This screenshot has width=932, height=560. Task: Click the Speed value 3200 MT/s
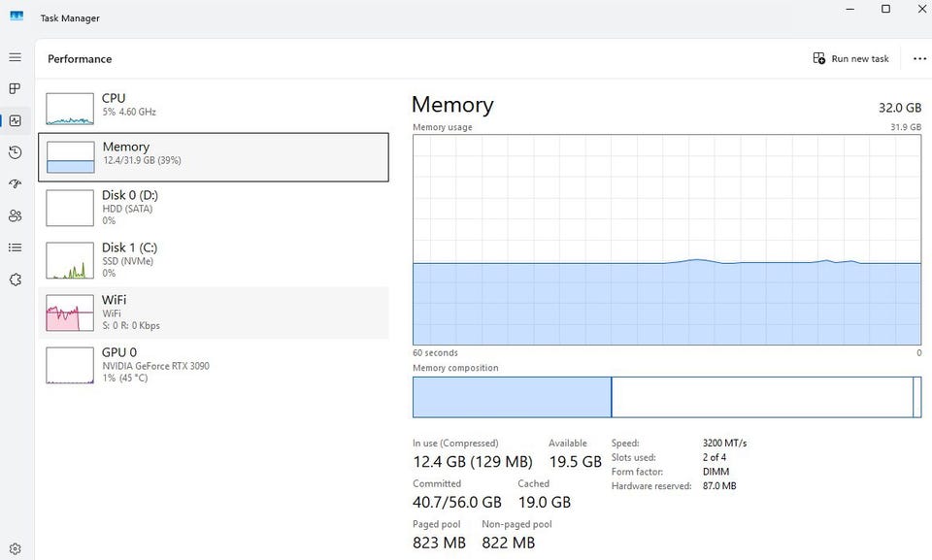(x=724, y=443)
